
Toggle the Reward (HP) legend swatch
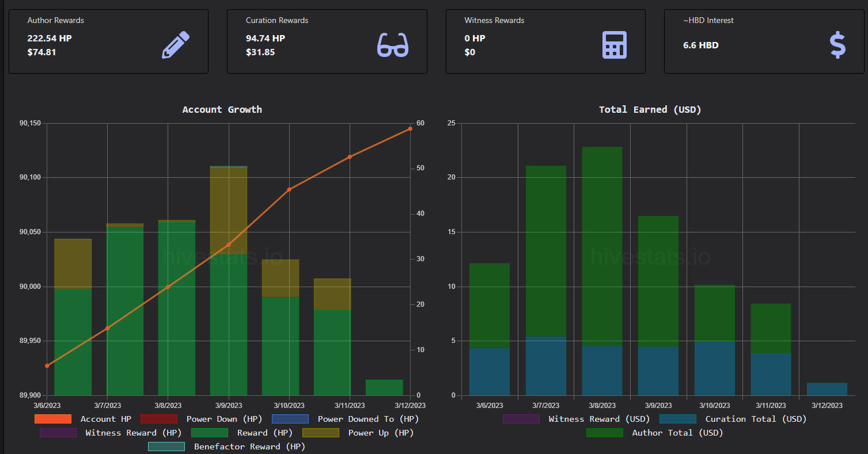coord(210,433)
